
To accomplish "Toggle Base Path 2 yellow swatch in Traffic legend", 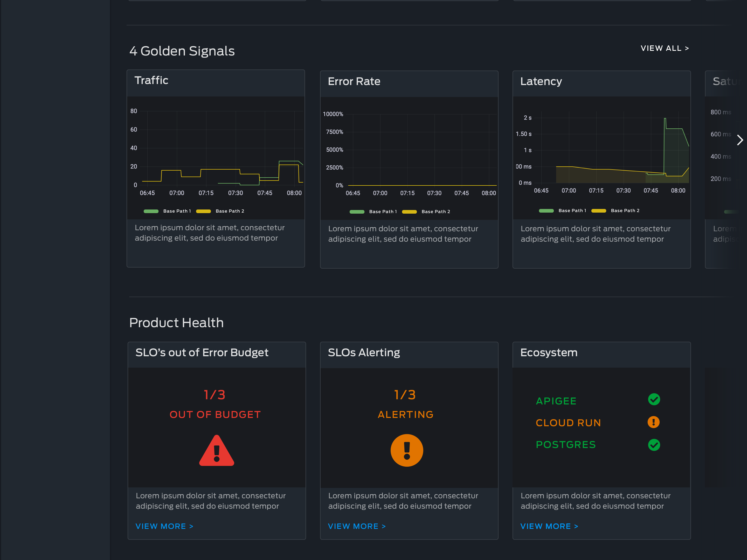I will [x=203, y=211].
